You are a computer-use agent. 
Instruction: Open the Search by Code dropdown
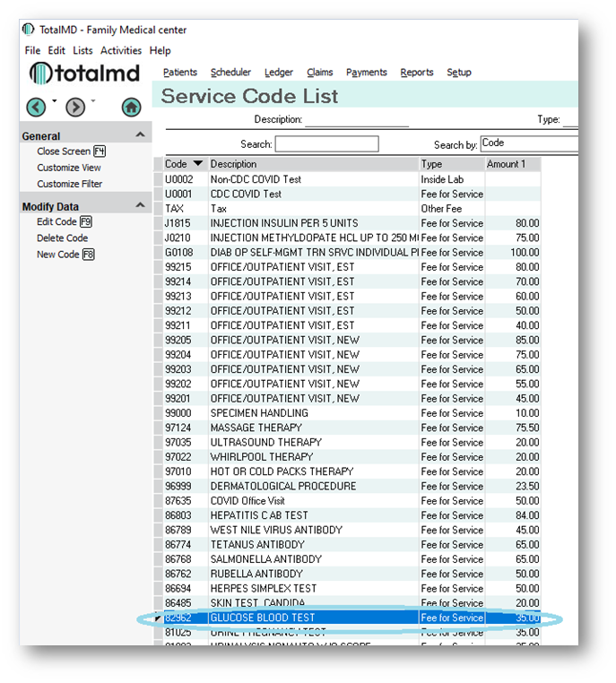pos(529,143)
